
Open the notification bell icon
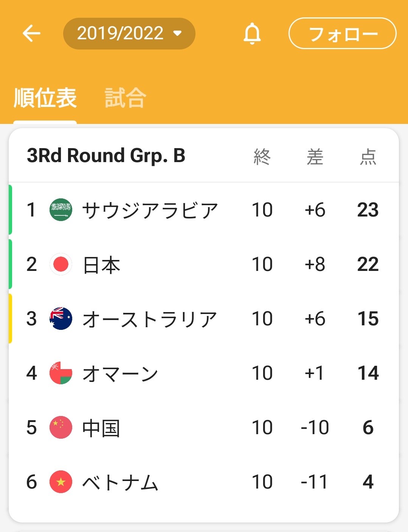(x=252, y=34)
